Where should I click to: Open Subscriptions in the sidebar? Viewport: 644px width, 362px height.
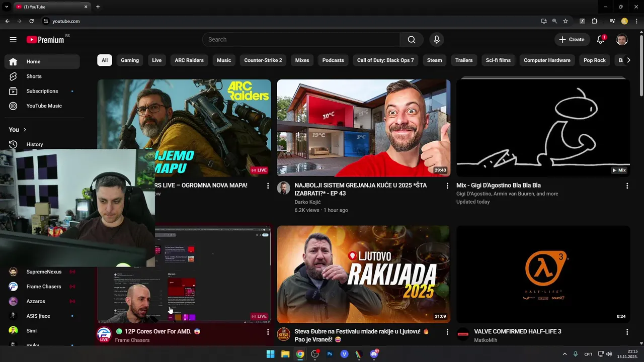pos(42,91)
